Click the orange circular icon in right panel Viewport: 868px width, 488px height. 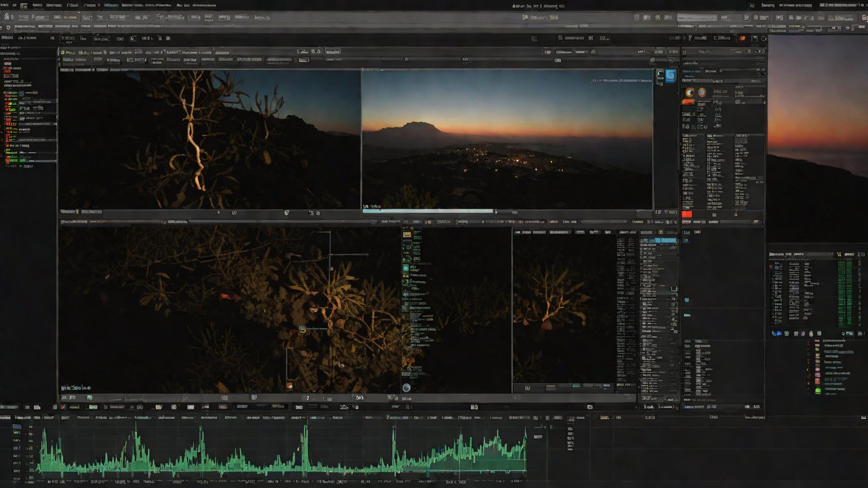tap(690, 93)
